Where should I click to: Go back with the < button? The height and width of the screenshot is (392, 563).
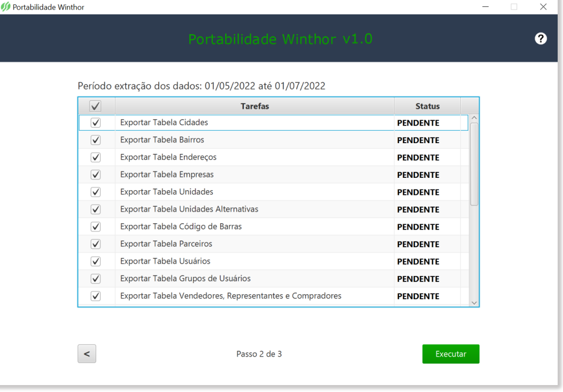tap(87, 354)
